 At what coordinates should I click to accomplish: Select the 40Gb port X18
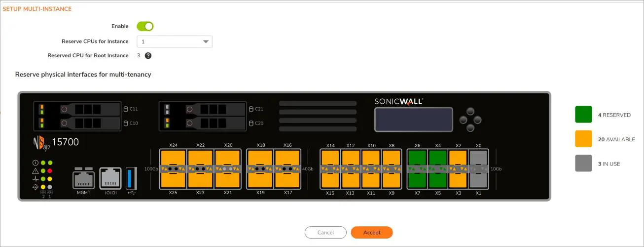click(x=261, y=159)
